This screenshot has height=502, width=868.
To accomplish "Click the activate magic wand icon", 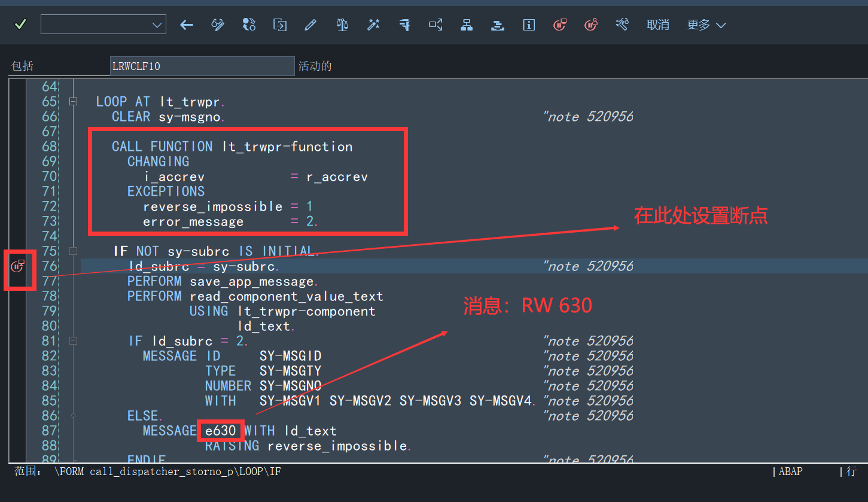I will point(373,25).
